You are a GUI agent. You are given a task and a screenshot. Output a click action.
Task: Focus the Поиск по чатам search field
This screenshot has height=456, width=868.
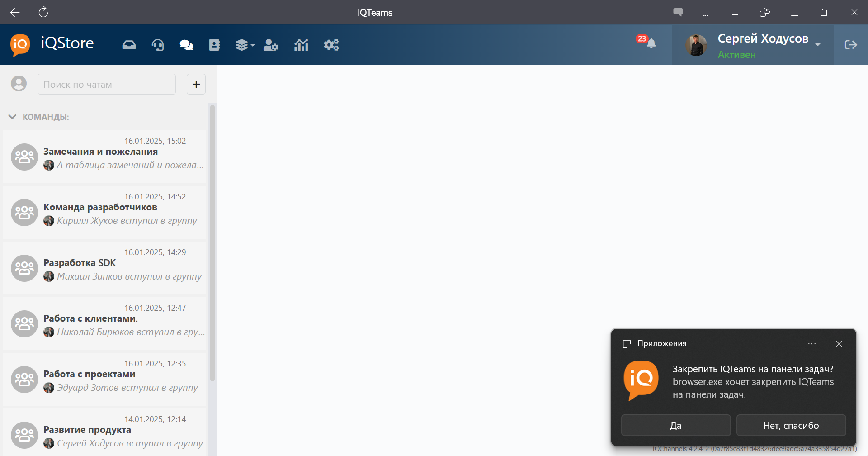tap(107, 84)
